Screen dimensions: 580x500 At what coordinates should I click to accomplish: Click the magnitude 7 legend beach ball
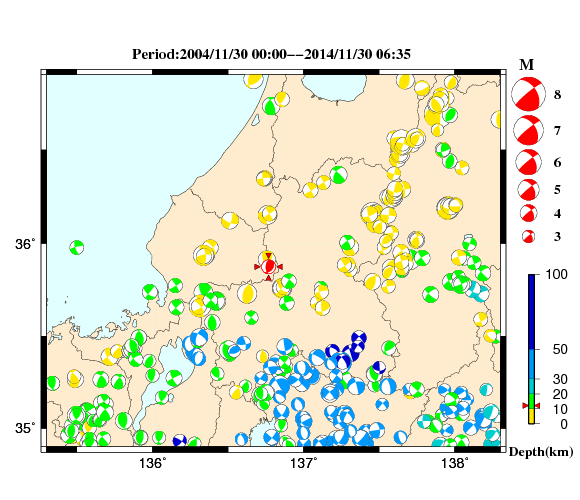pos(528,130)
